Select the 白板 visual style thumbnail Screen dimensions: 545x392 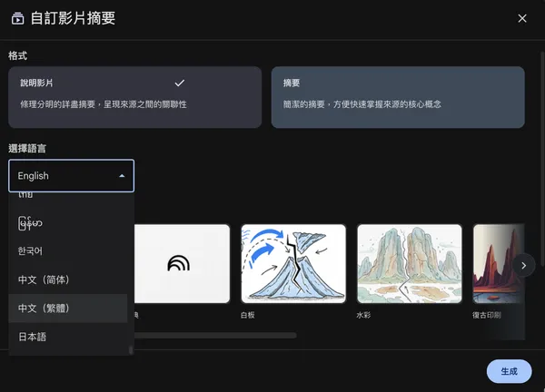[x=292, y=263]
